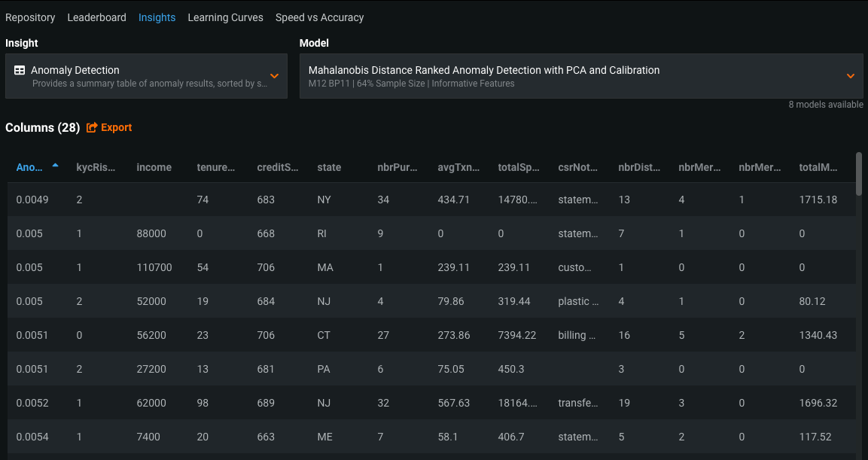The image size is (868, 460).
Task: Click the avgTxn column header
Action: coord(458,167)
